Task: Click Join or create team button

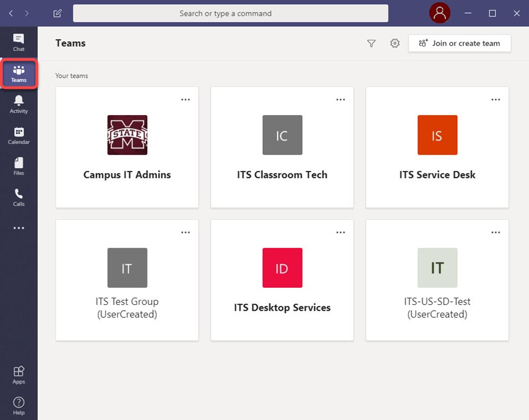Action: pyautogui.click(x=460, y=43)
